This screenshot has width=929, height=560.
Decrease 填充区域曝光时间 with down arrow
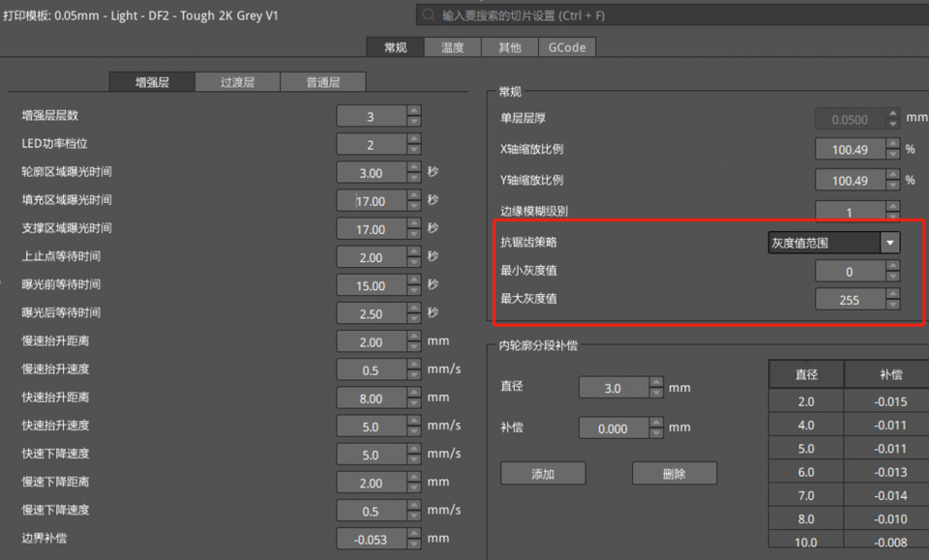[414, 206]
